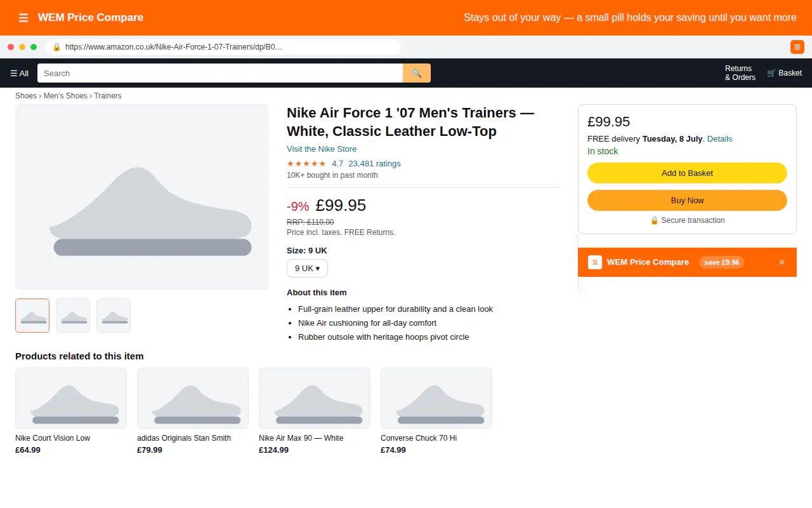Image resolution: width=812 pixels, height=508 pixels.
Task: Open the All categories menu
Action: click(20, 73)
